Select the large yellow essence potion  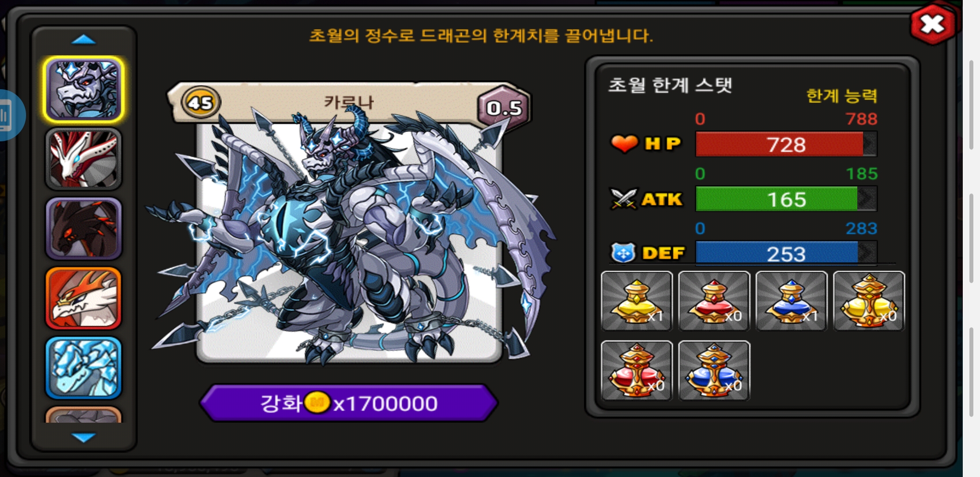868,301
